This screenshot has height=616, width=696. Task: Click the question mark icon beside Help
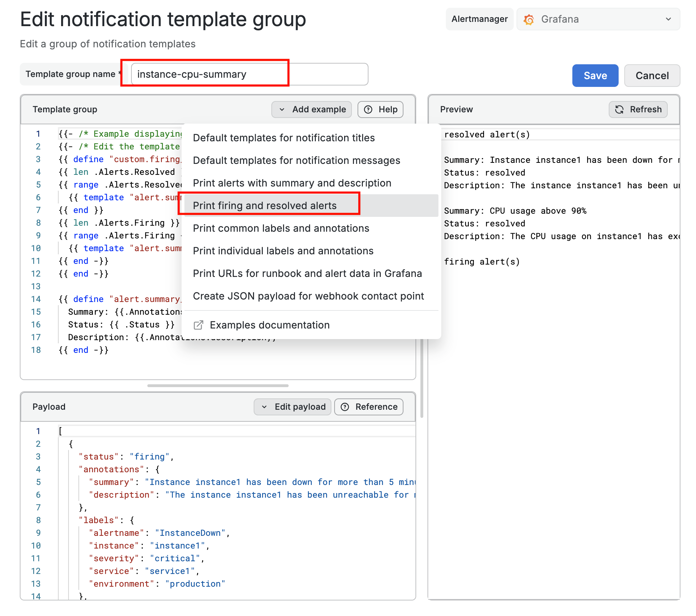368,109
